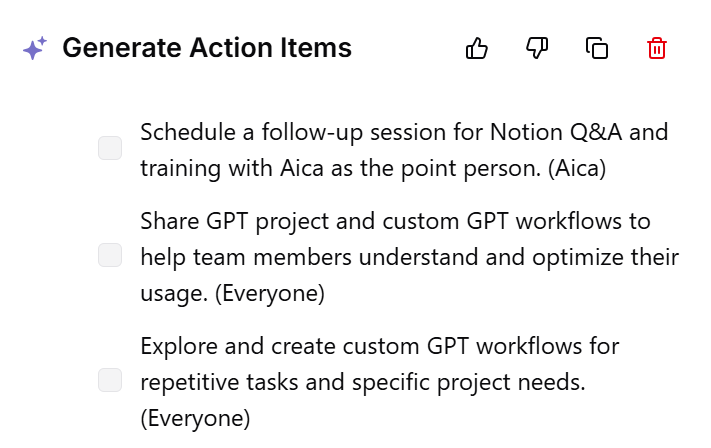Mark Explore and create custom GPT workflows done
Image resolution: width=711 pixels, height=448 pixels.
[x=110, y=380]
